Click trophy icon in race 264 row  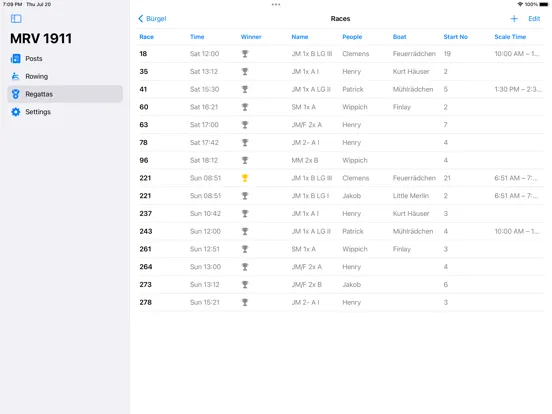(245, 267)
